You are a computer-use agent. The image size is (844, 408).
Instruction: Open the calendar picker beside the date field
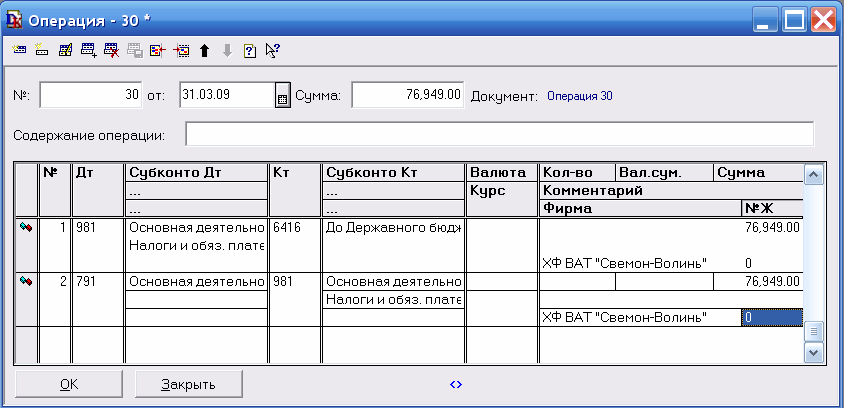[282, 96]
